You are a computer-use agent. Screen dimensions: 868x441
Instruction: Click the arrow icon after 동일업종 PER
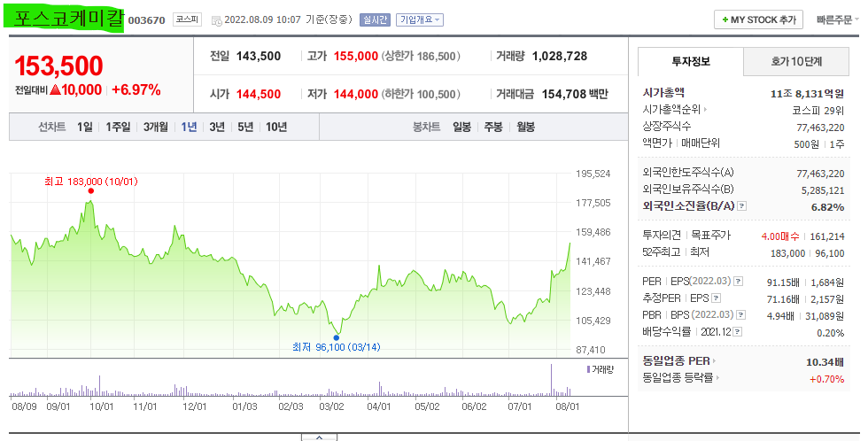pyautogui.click(x=715, y=361)
